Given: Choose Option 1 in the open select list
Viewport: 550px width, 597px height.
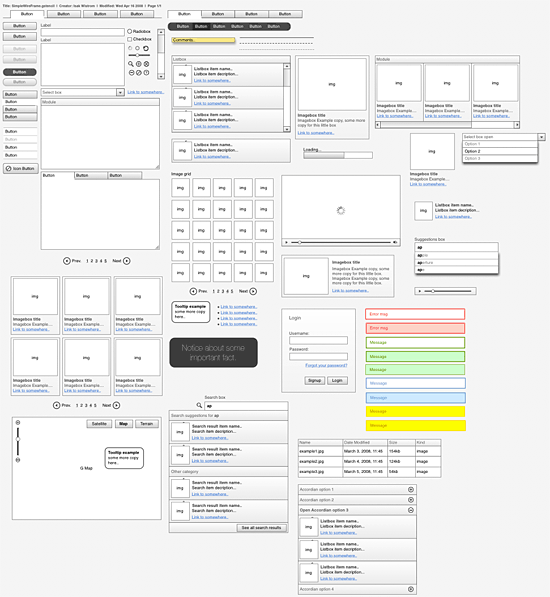Looking at the screenshot, I should click(500, 144).
